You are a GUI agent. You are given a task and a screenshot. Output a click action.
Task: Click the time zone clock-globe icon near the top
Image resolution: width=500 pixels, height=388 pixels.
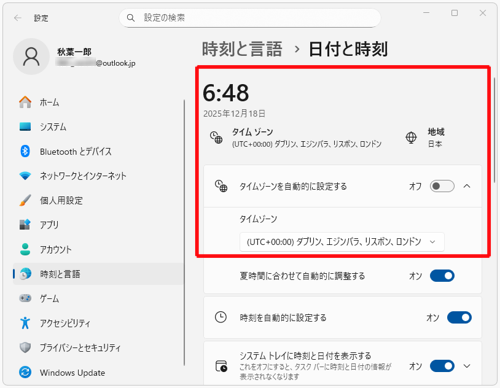coord(216,137)
